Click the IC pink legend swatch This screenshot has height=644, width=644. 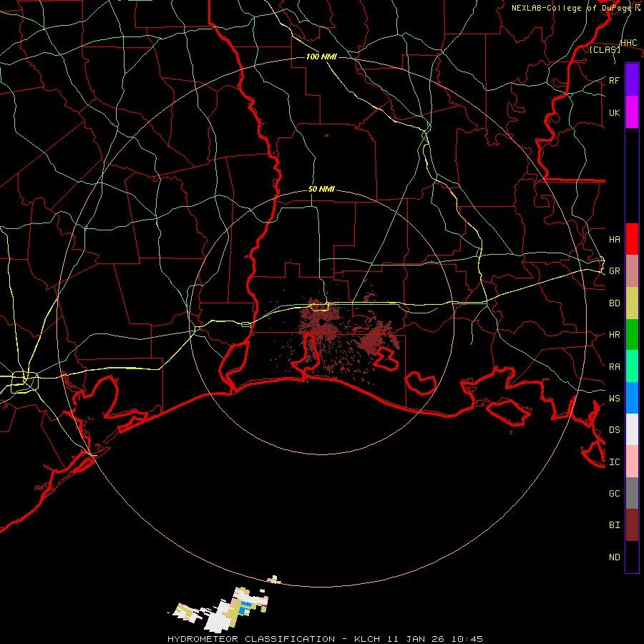click(632, 462)
